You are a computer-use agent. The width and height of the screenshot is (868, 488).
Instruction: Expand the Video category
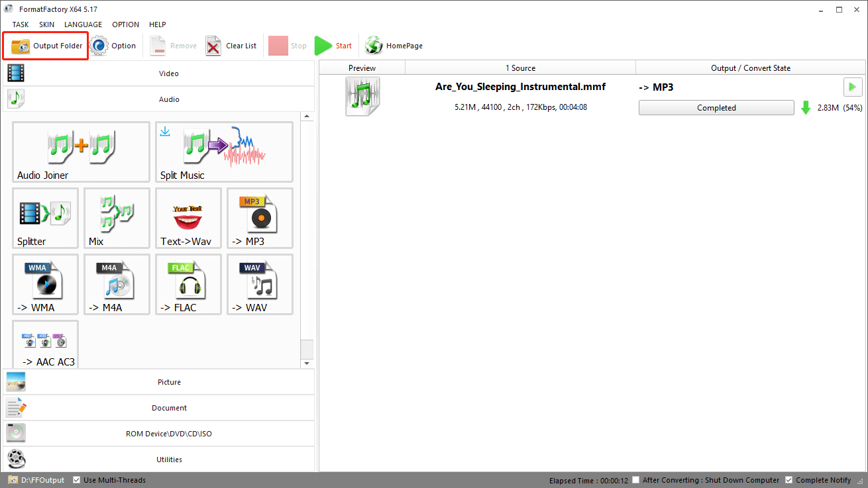point(159,73)
